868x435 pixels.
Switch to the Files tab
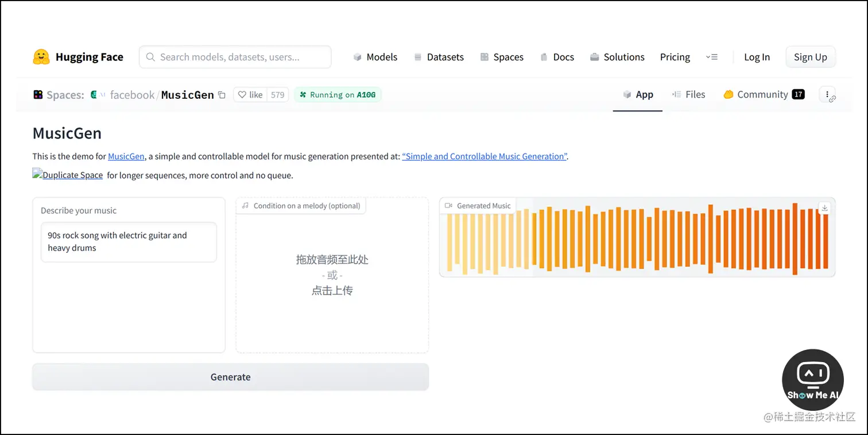coord(688,95)
